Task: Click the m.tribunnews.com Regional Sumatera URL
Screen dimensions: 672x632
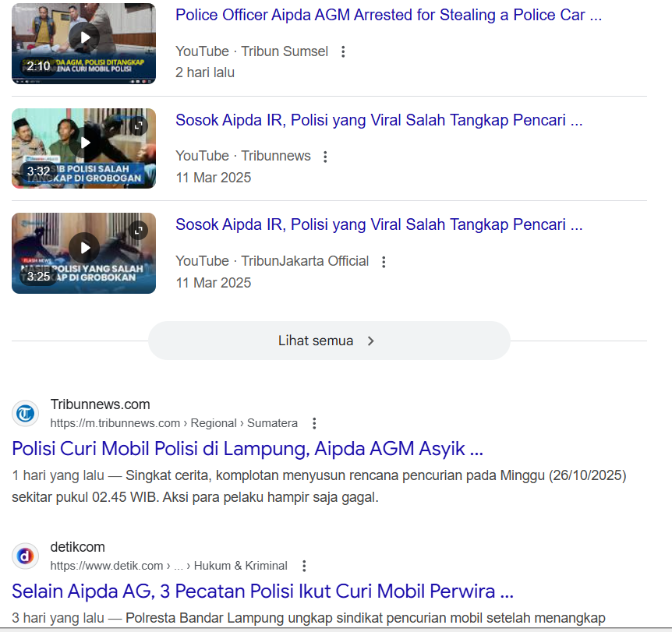Action: 174,423
